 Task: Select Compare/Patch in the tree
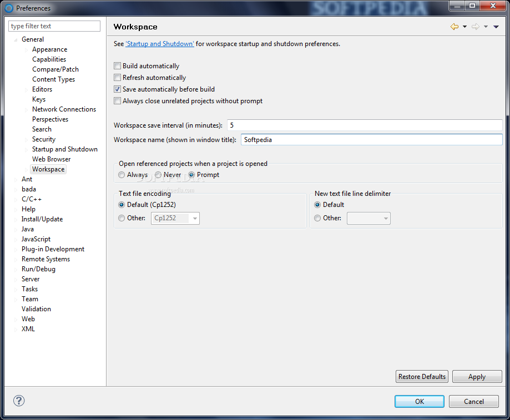click(x=55, y=69)
